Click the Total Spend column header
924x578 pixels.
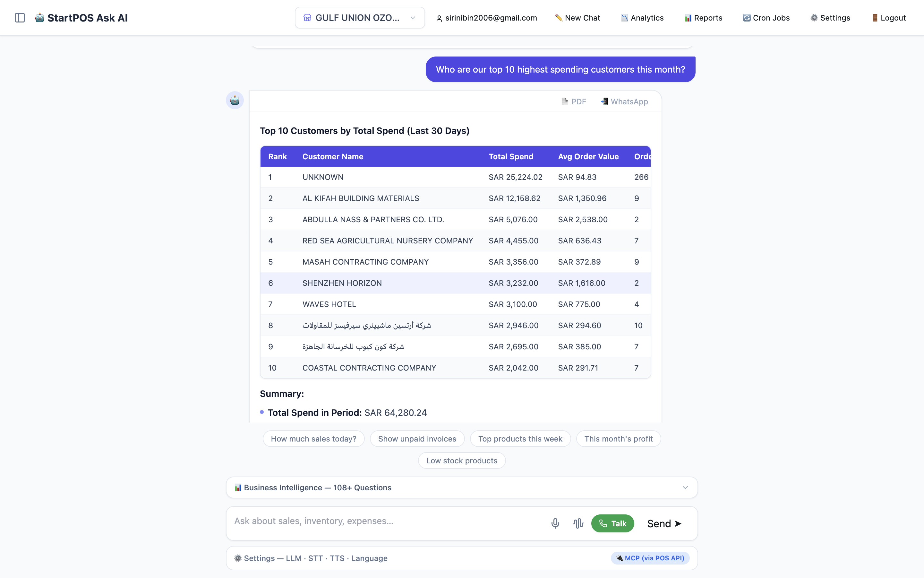click(x=511, y=156)
